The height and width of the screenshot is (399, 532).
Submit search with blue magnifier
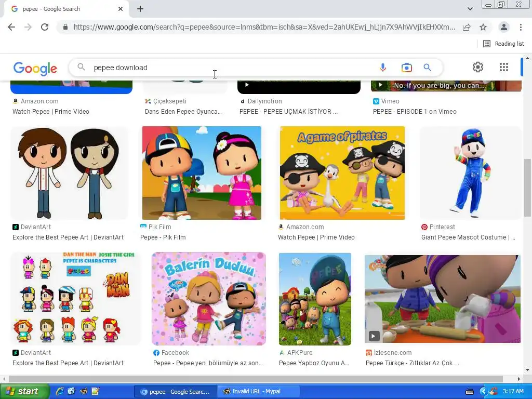pos(427,68)
